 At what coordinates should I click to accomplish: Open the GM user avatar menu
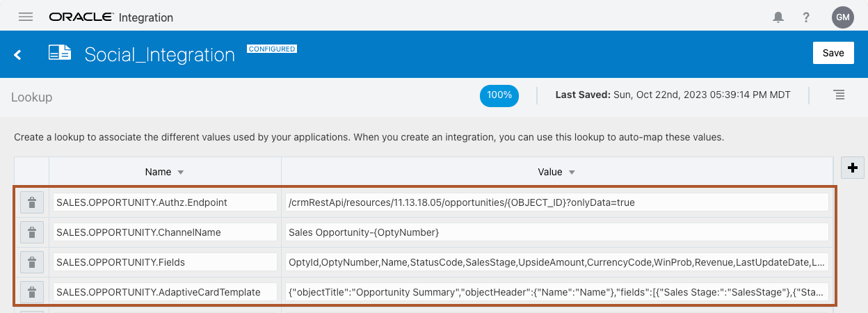[842, 17]
